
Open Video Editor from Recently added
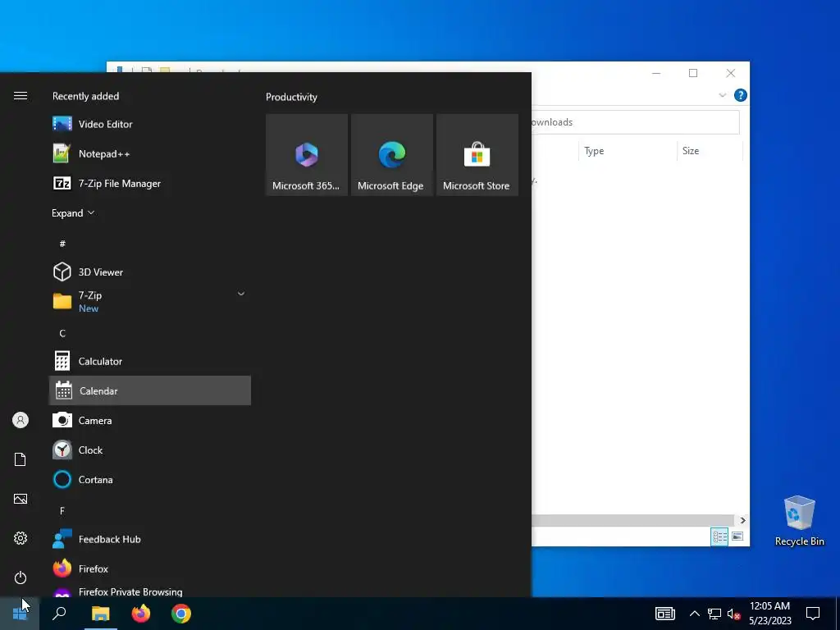[x=150, y=125]
